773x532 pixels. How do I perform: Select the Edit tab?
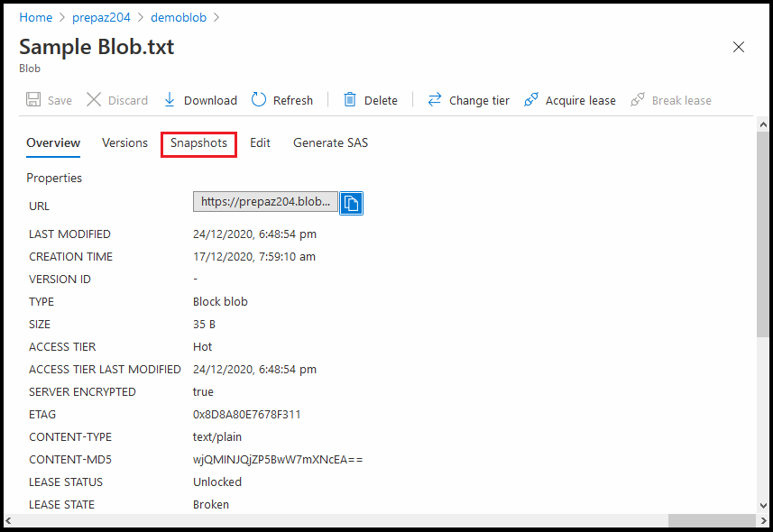[260, 143]
